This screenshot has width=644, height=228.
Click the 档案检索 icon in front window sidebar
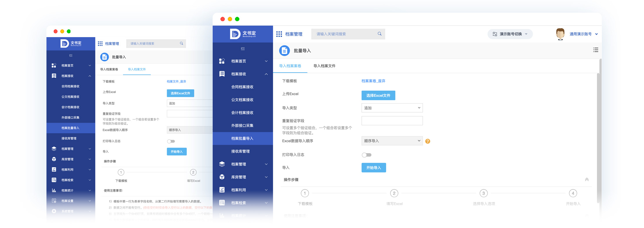(222, 203)
